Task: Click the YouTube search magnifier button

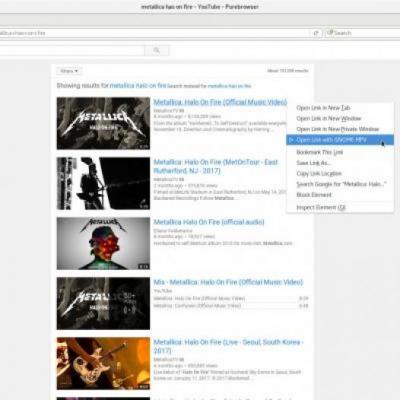Action: click(157, 51)
